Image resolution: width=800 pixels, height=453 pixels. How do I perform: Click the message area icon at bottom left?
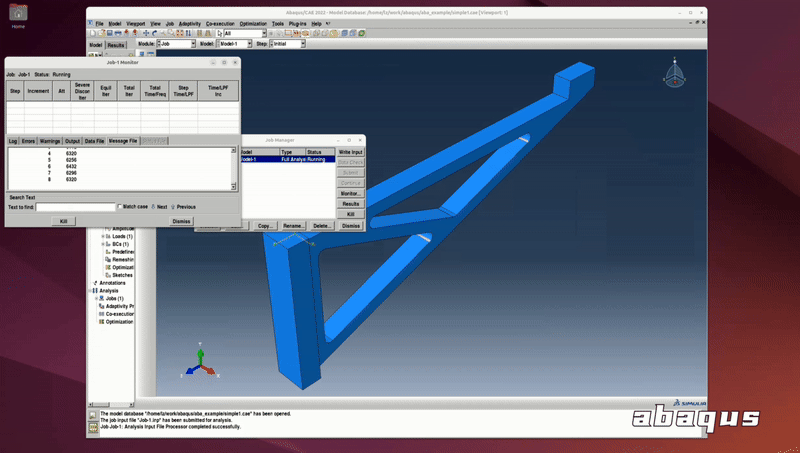click(93, 416)
